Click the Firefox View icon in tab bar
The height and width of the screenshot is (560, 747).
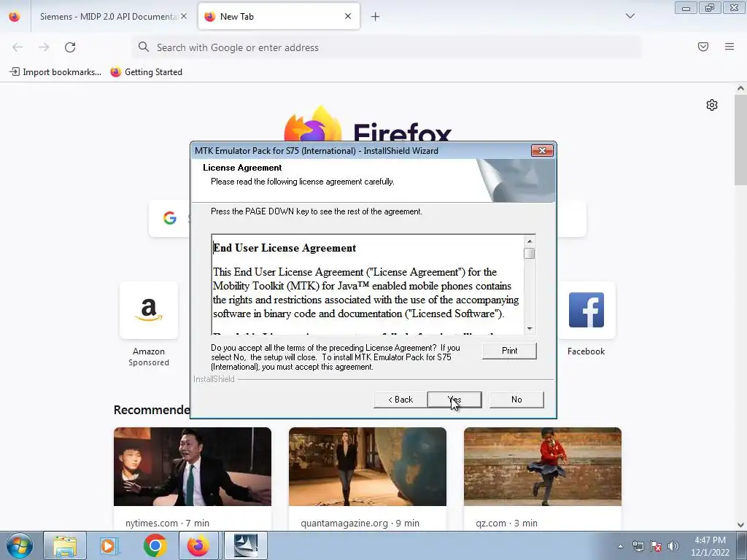[x=15, y=17]
